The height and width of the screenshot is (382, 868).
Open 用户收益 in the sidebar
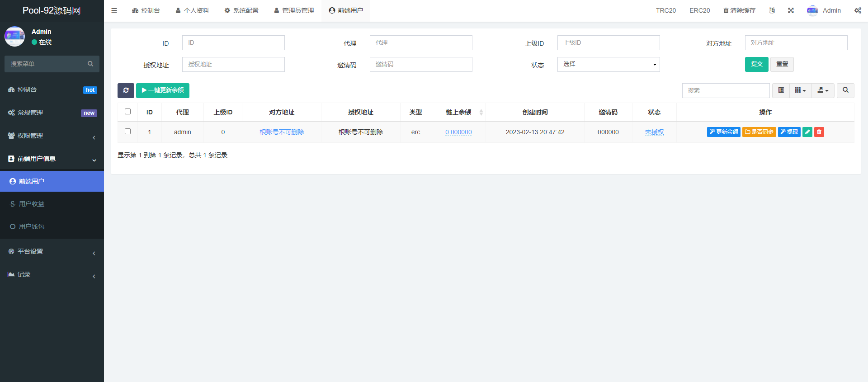tap(32, 204)
